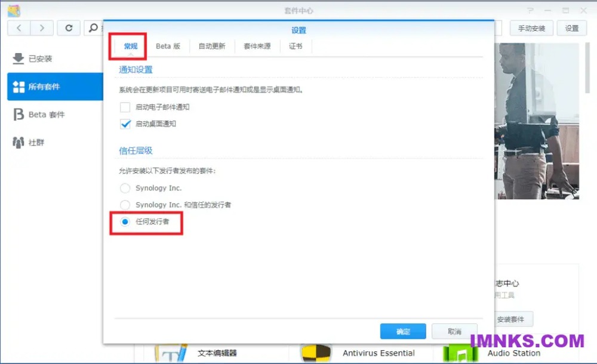Switch to the 自动更新 tab
This screenshot has height=364, width=597.
coord(212,46)
